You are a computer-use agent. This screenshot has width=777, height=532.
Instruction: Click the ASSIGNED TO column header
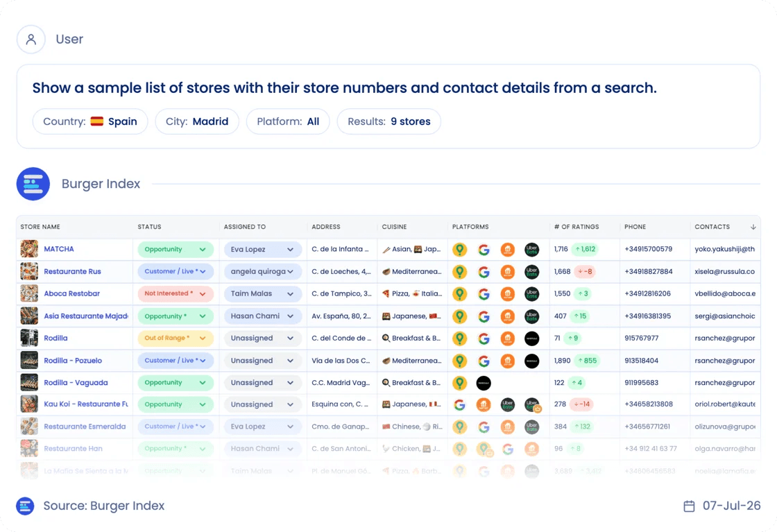[x=245, y=227]
